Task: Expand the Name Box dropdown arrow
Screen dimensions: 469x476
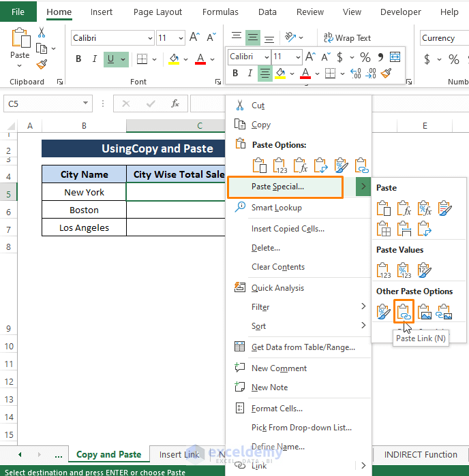Action: 85,104
